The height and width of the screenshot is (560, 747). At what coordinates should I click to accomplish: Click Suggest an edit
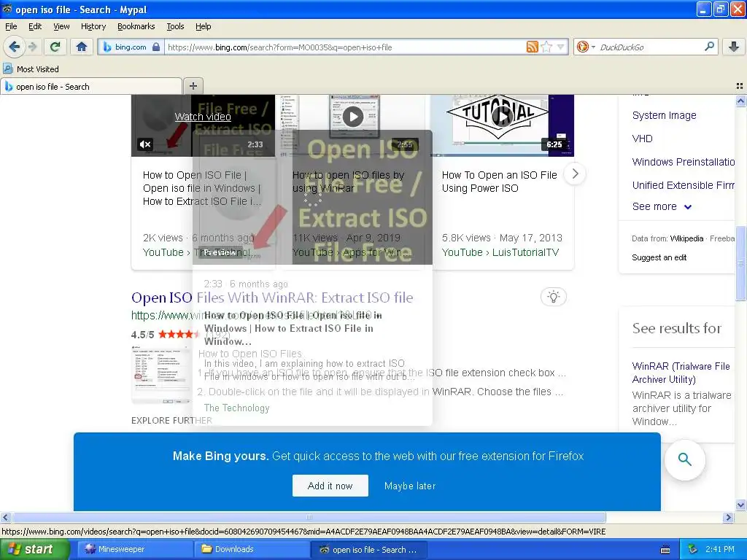click(x=659, y=257)
